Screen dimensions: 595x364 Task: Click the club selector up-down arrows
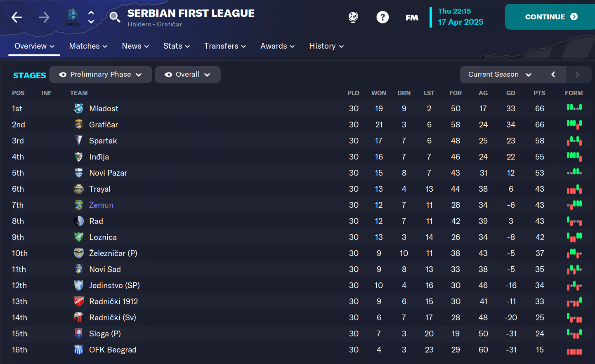click(x=91, y=17)
